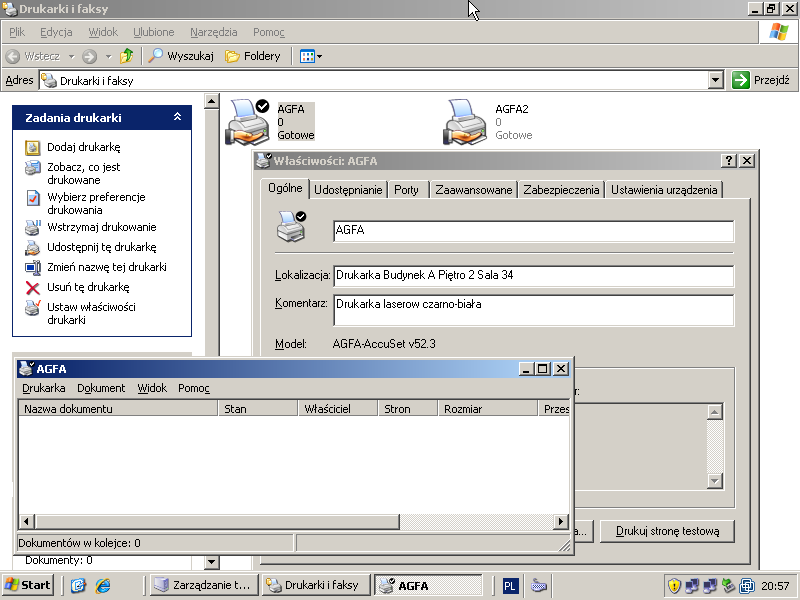Image resolution: width=800 pixels, height=600 pixels.
Task: Collapse the Zadania drukarki panel
Action: [x=177, y=117]
